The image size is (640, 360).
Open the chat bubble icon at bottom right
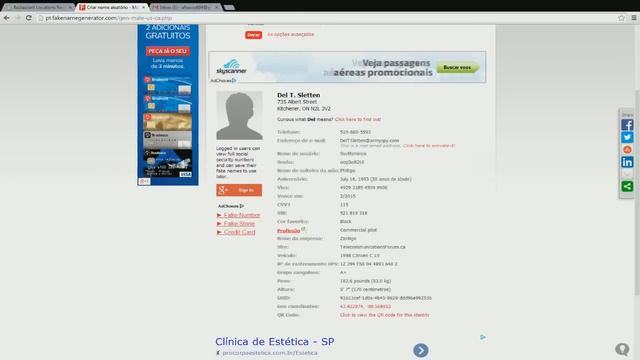pyautogui.click(x=622, y=349)
